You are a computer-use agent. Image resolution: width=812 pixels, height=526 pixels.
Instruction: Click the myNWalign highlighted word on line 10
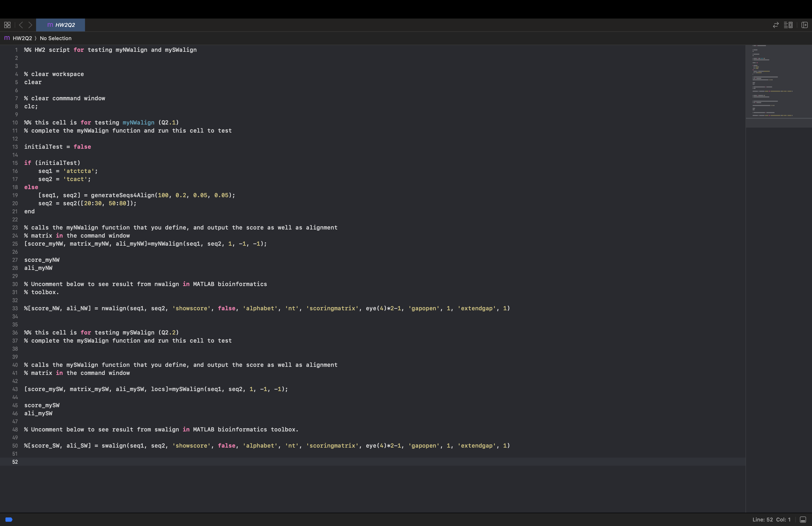[138, 123]
